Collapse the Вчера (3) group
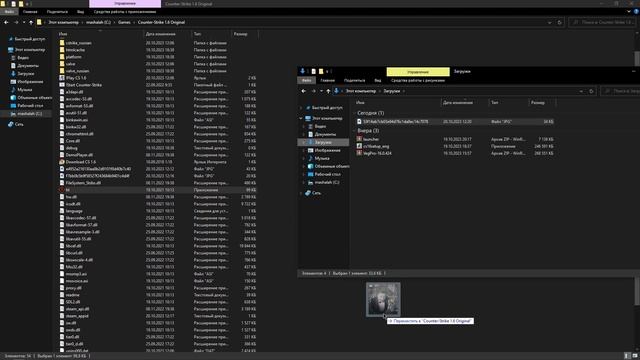The width and height of the screenshot is (640, 360). (x=354, y=131)
